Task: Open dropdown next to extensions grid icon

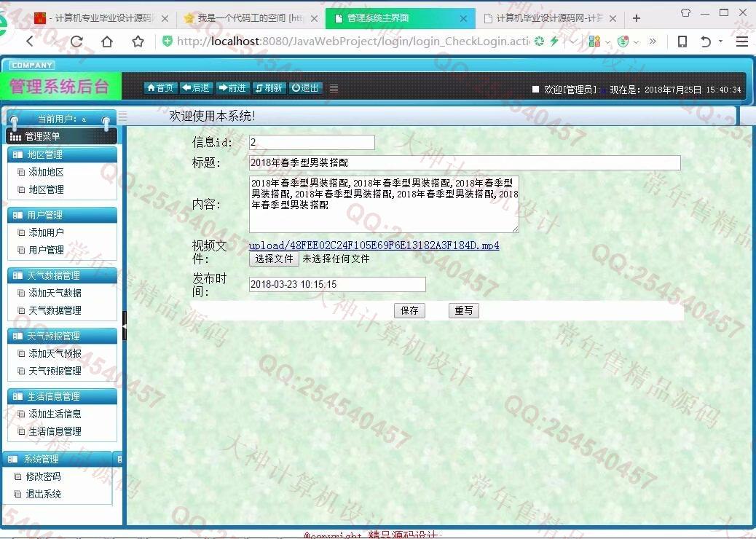Action: coord(607,42)
